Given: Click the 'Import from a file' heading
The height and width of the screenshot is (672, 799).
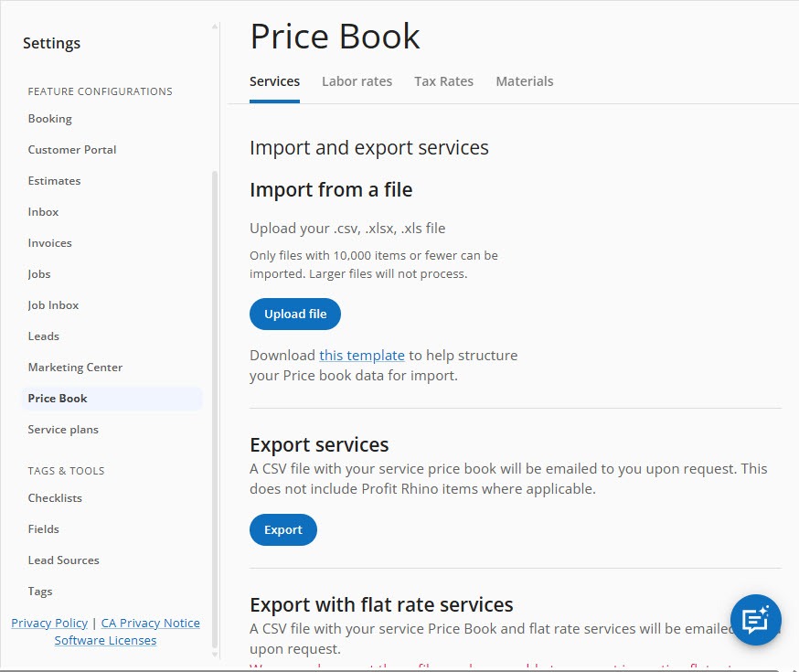Looking at the screenshot, I should [x=331, y=190].
